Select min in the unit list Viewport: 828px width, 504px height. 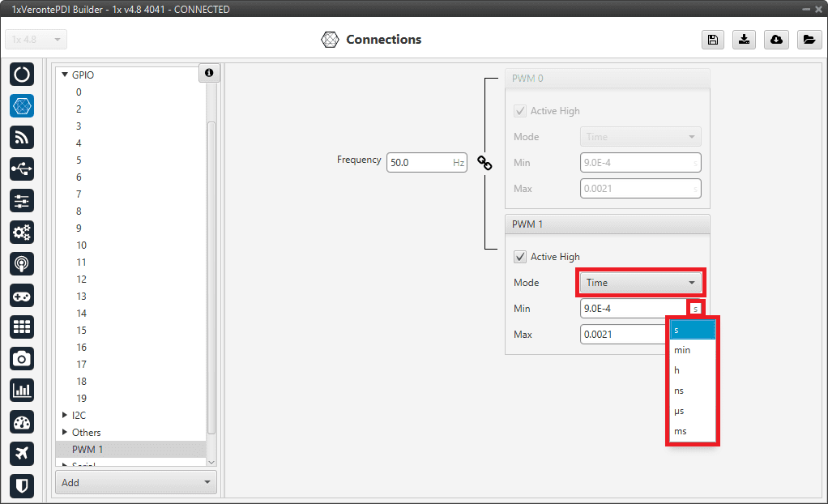pos(682,350)
